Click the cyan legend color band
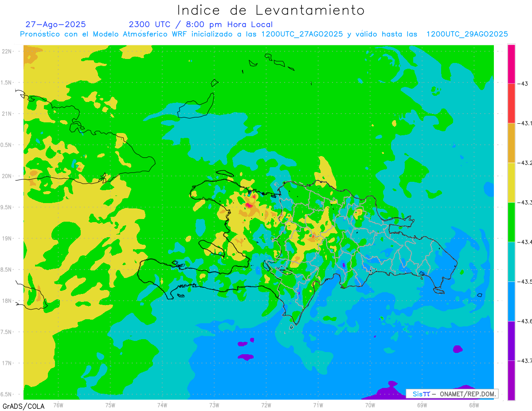This screenshot has width=532, height=411. click(x=511, y=262)
